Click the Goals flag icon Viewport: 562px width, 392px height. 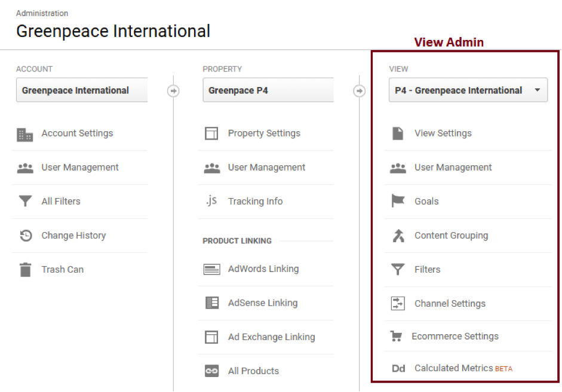[x=398, y=201]
